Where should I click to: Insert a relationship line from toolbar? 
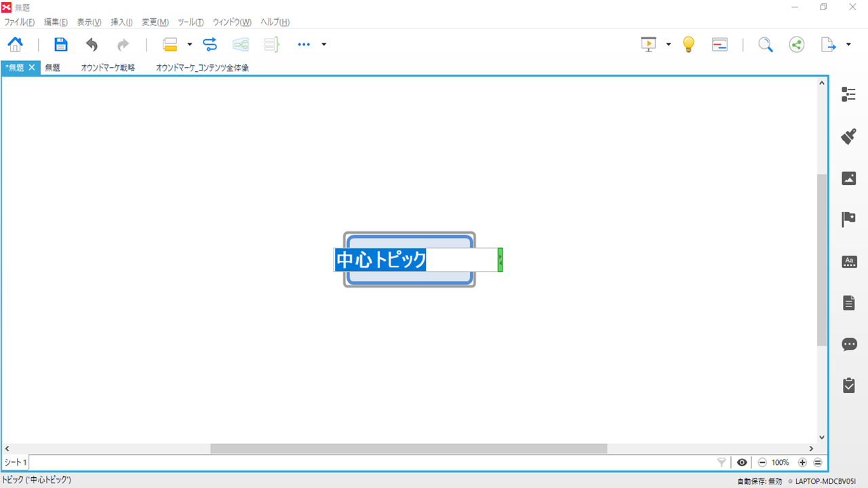tap(210, 45)
